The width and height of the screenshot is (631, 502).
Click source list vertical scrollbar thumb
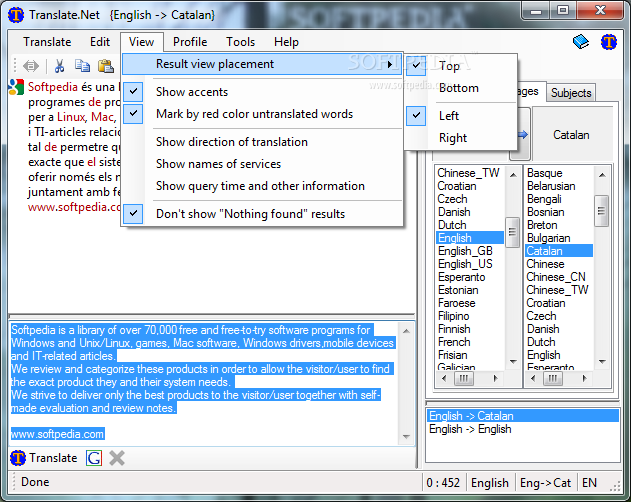click(x=512, y=232)
